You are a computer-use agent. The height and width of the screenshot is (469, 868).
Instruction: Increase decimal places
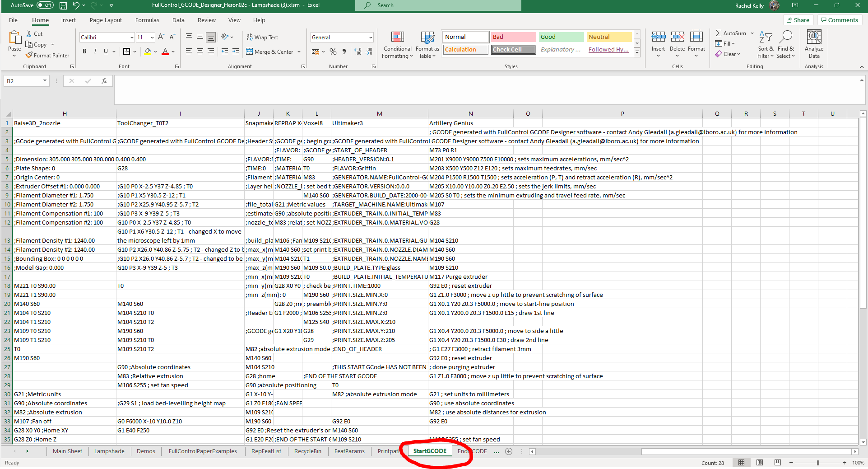click(x=358, y=52)
